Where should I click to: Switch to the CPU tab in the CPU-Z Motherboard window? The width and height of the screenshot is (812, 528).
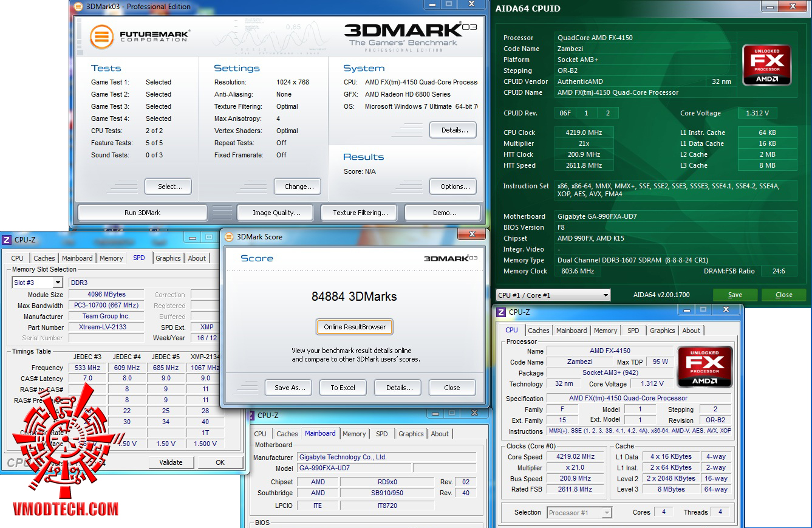click(x=261, y=434)
